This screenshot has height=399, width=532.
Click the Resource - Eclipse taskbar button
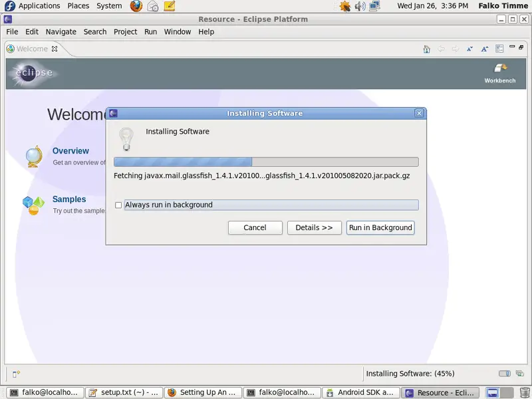pos(440,392)
